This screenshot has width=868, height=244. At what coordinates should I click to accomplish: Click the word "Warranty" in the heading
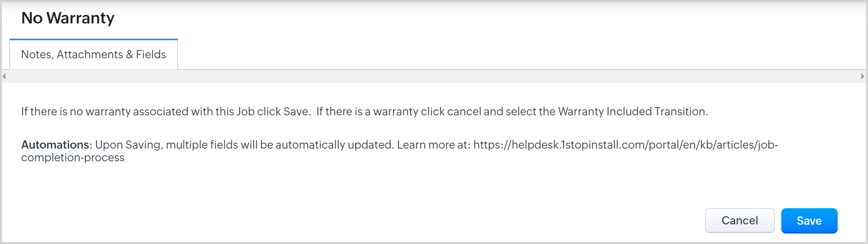(81, 18)
